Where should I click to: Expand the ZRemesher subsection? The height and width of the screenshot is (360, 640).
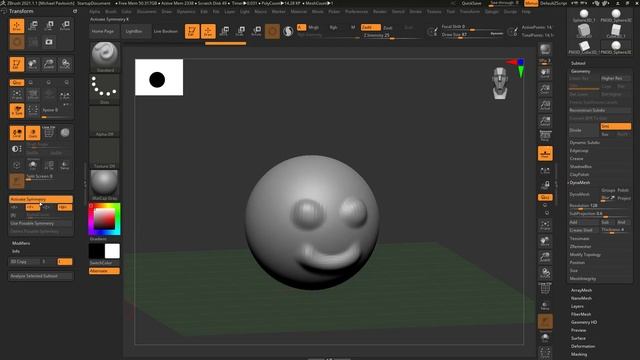pyautogui.click(x=580, y=247)
